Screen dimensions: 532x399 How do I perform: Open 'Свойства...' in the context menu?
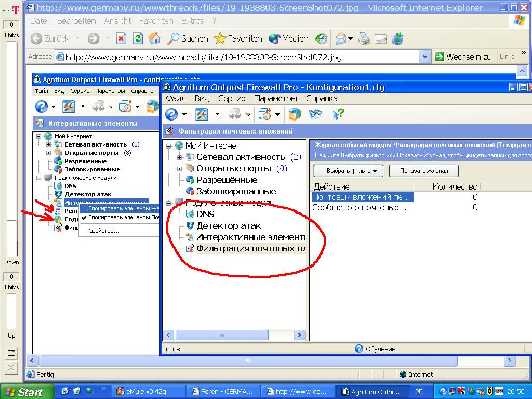tap(104, 231)
